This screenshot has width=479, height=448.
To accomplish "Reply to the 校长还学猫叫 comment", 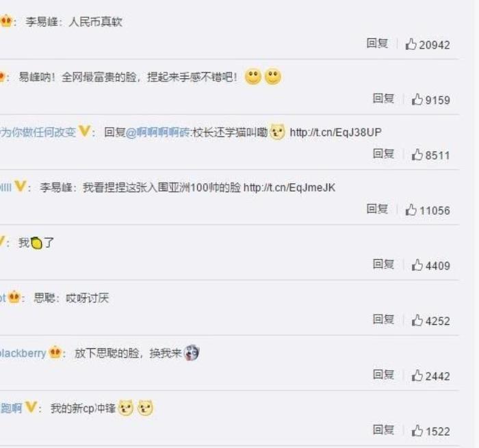I will (x=383, y=154).
